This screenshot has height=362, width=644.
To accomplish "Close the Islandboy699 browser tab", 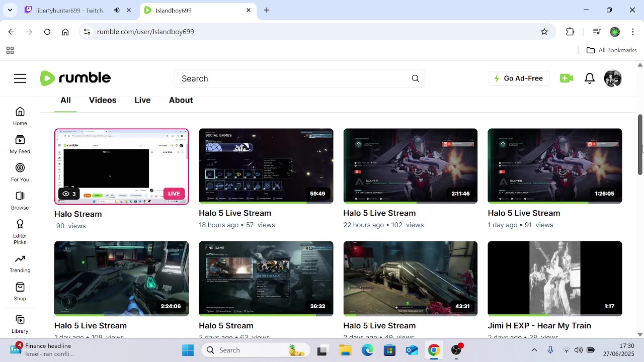I will pos(249,10).
